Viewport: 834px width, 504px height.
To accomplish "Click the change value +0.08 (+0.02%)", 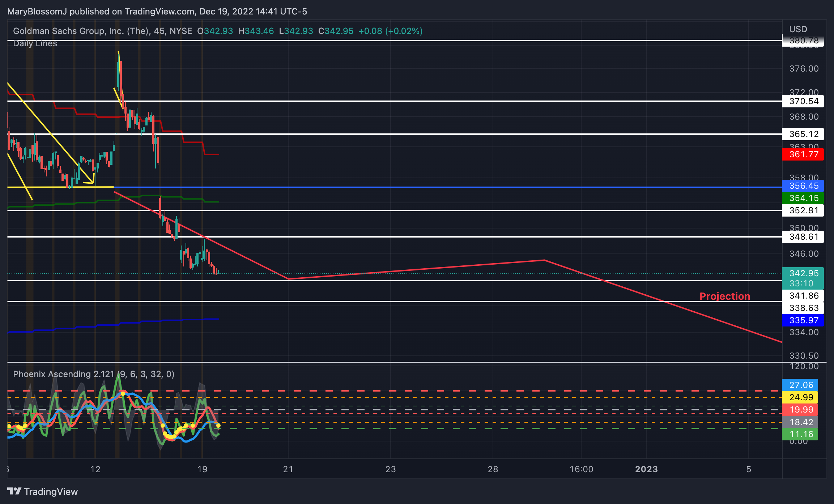I will click(391, 31).
